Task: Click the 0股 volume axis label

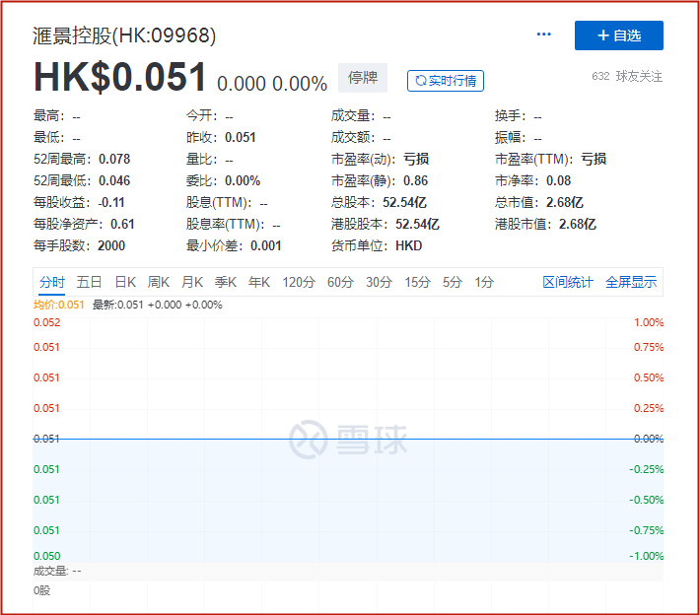Action: 42,591
